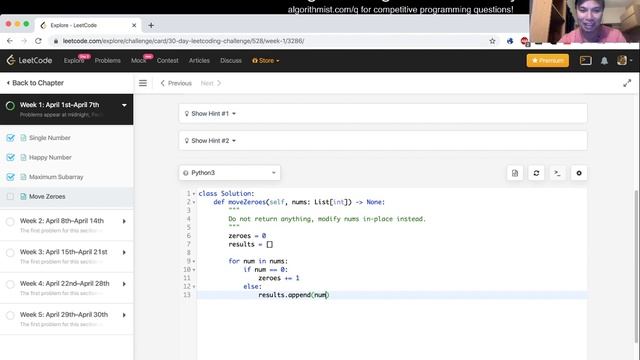The height and width of the screenshot is (360, 640).
Task: Click the Week 3 progress circle
Action: (x=10, y=253)
